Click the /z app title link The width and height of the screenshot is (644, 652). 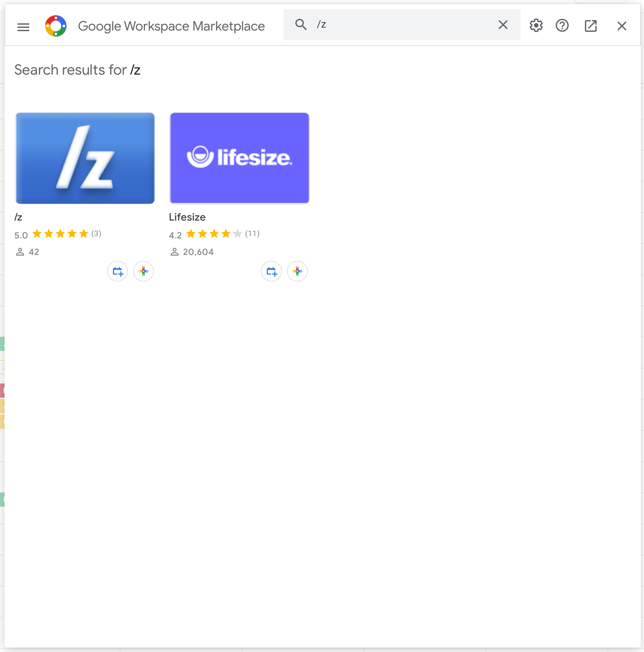(18, 217)
